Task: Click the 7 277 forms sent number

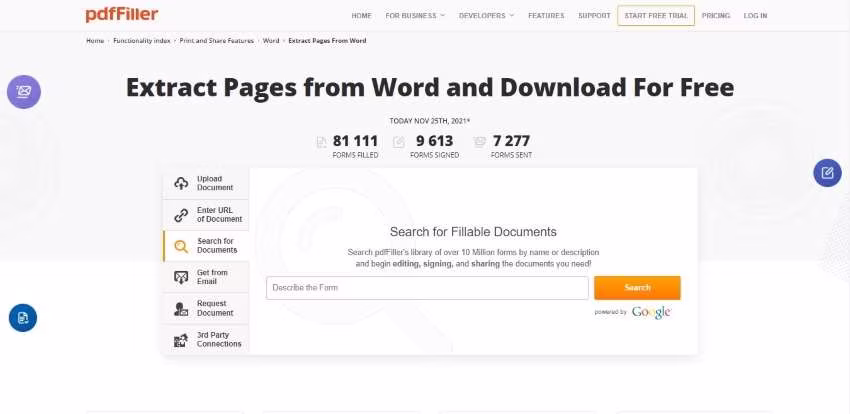Action: coord(511,141)
